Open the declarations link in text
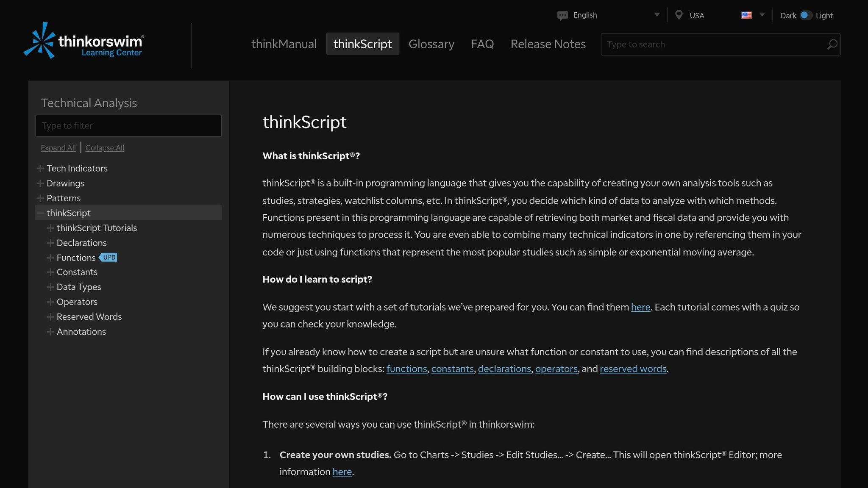Image resolution: width=868 pixels, height=488 pixels. point(504,369)
